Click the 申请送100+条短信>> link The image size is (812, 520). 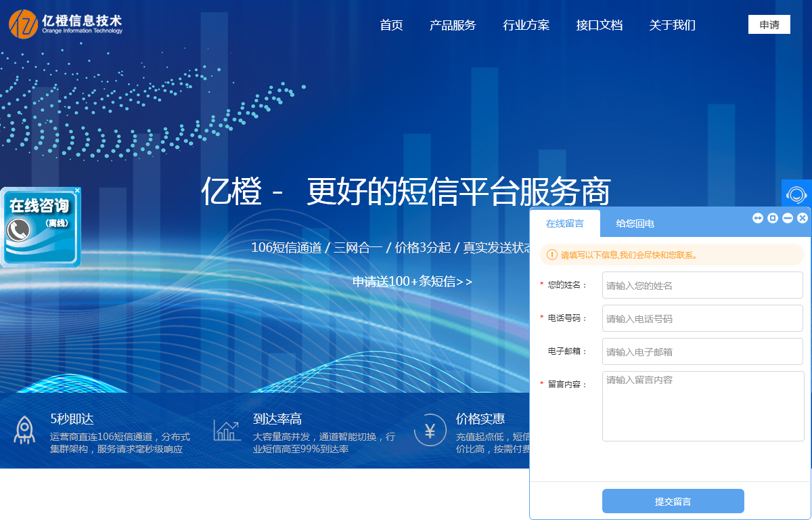[x=413, y=282]
